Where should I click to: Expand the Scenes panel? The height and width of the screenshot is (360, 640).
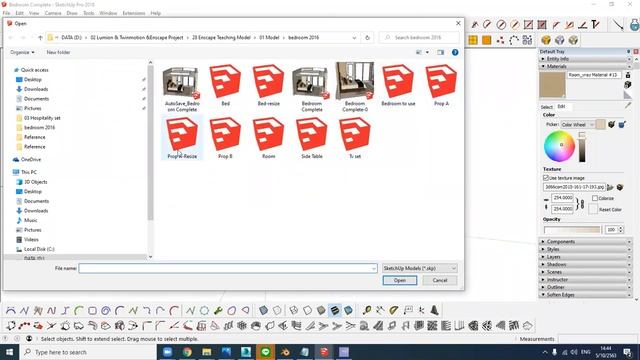[x=585, y=272]
